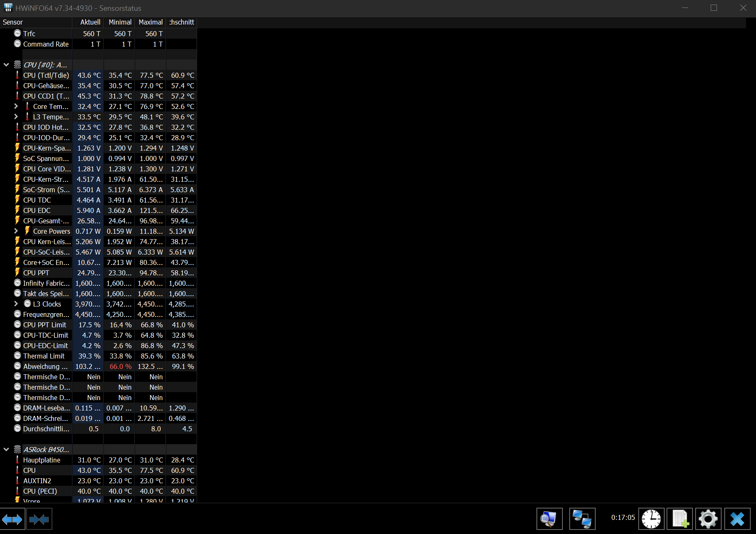Click the 77.5 °C maximum for CPU (Tctl/Tdie)

(x=151, y=75)
